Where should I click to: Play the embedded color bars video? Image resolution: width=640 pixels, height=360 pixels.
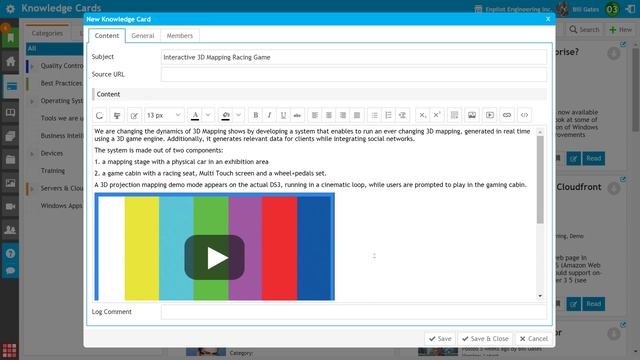point(214,258)
